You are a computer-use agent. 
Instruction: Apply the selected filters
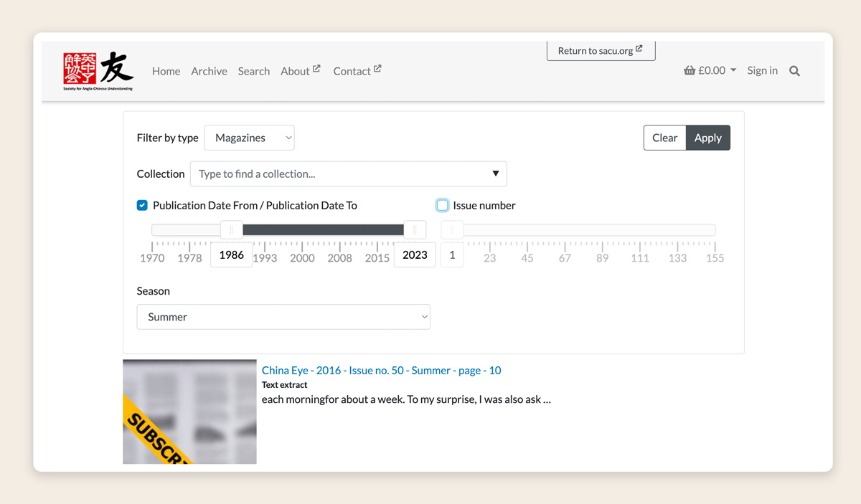(707, 138)
